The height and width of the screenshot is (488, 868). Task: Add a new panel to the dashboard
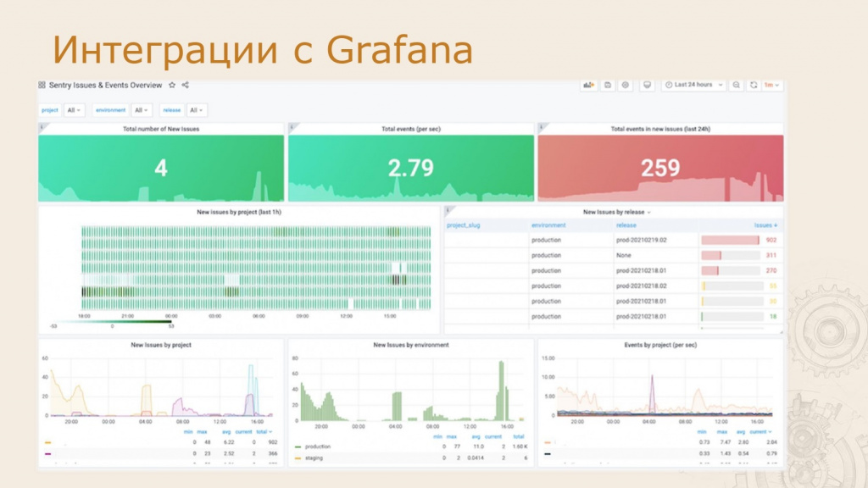(x=588, y=86)
